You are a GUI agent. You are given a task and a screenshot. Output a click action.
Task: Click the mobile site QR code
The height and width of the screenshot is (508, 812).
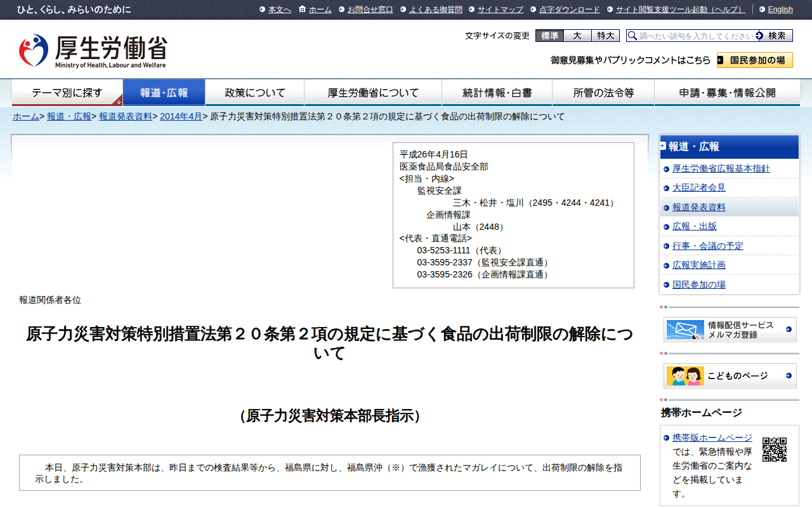coord(774,450)
